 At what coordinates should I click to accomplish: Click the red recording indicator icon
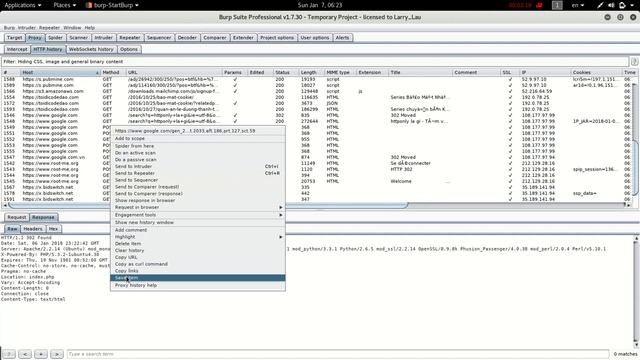(539, 5)
